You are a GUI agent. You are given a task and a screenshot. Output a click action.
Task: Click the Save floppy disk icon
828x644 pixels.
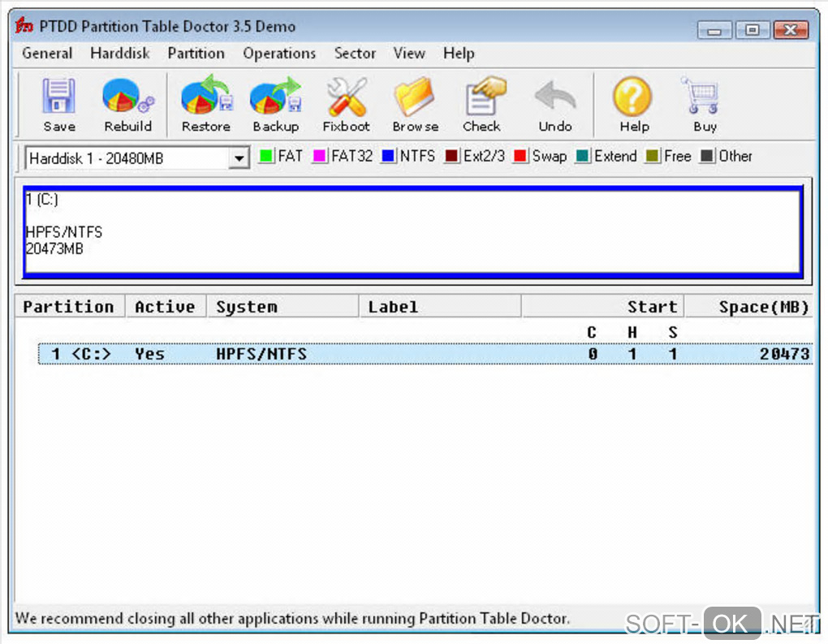click(x=58, y=96)
